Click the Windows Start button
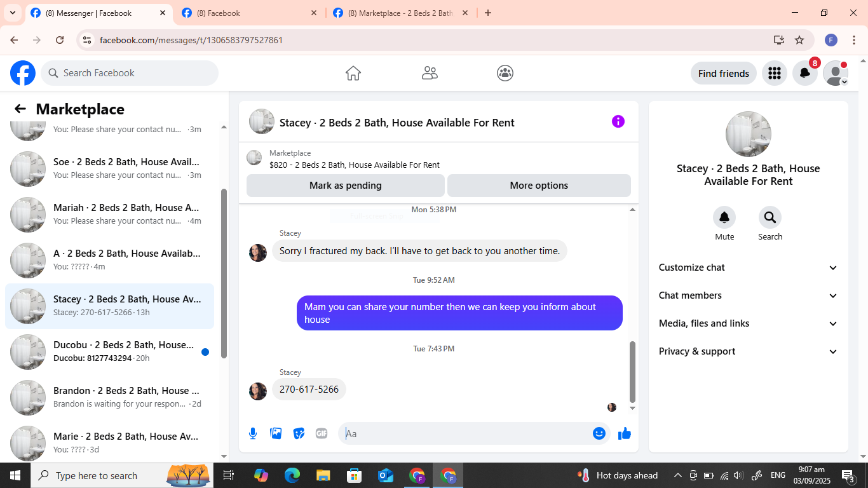This screenshot has height=488, width=868. click(x=15, y=475)
